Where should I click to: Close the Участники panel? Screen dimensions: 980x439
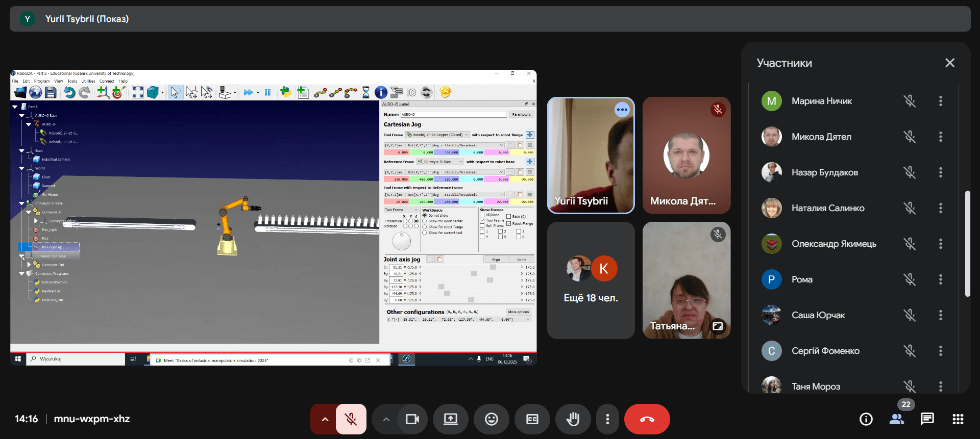click(949, 63)
